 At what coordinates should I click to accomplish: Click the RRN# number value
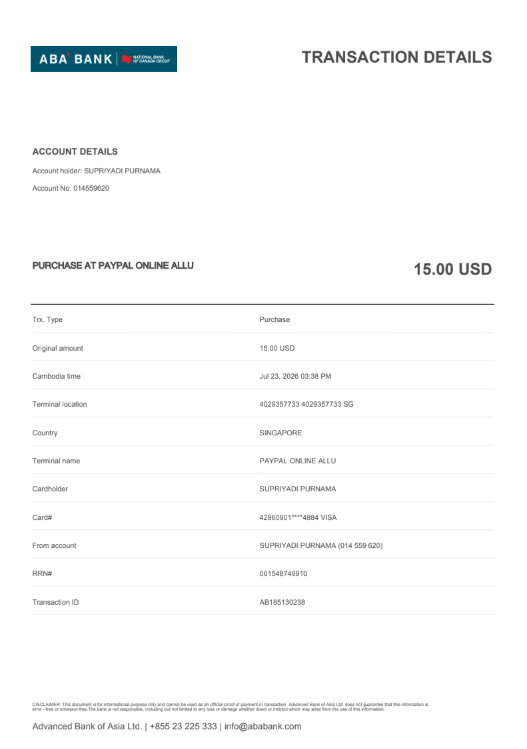tap(283, 574)
